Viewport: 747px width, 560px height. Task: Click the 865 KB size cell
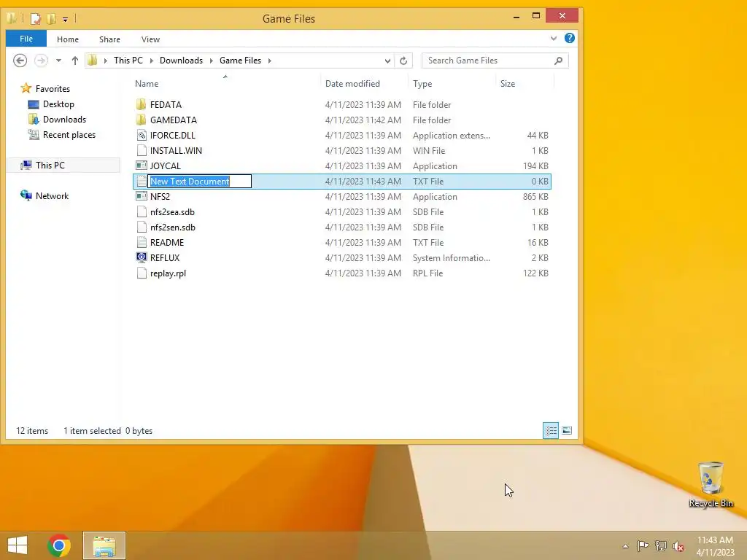coord(535,197)
